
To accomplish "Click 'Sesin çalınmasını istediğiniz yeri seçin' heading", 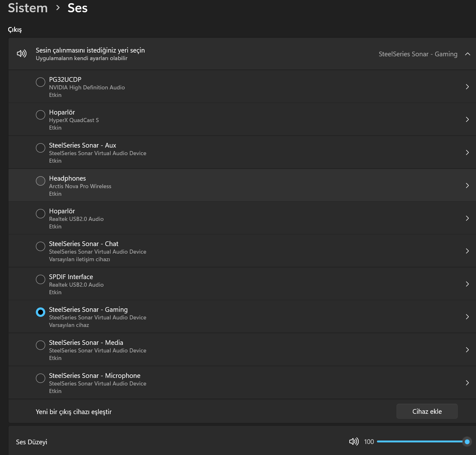I will (x=90, y=50).
